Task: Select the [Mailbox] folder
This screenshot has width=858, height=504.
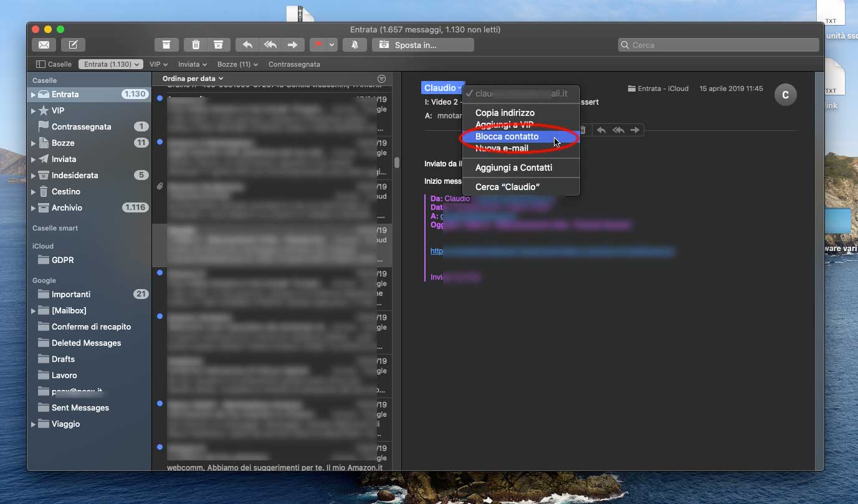Action: [89, 310]
